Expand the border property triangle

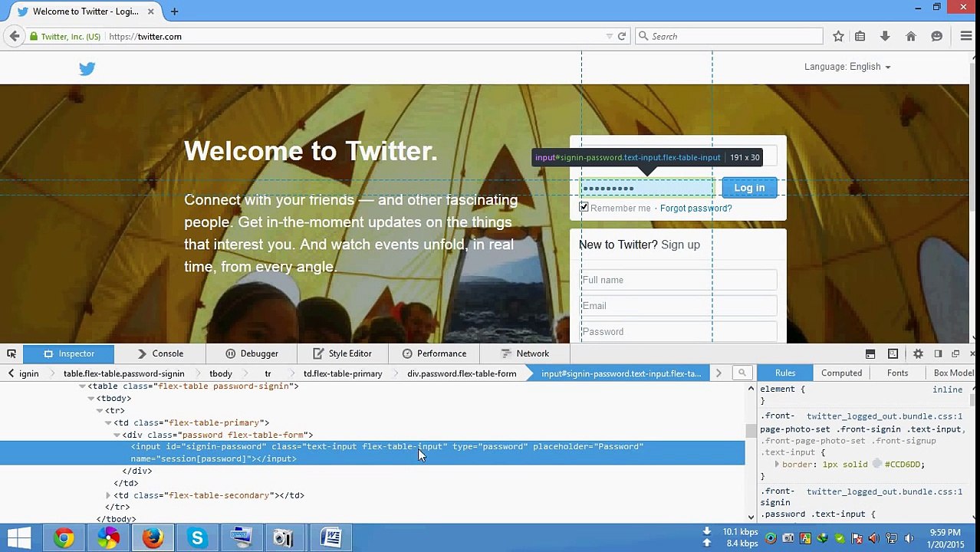pyautogui.click(x=777, y=465)
